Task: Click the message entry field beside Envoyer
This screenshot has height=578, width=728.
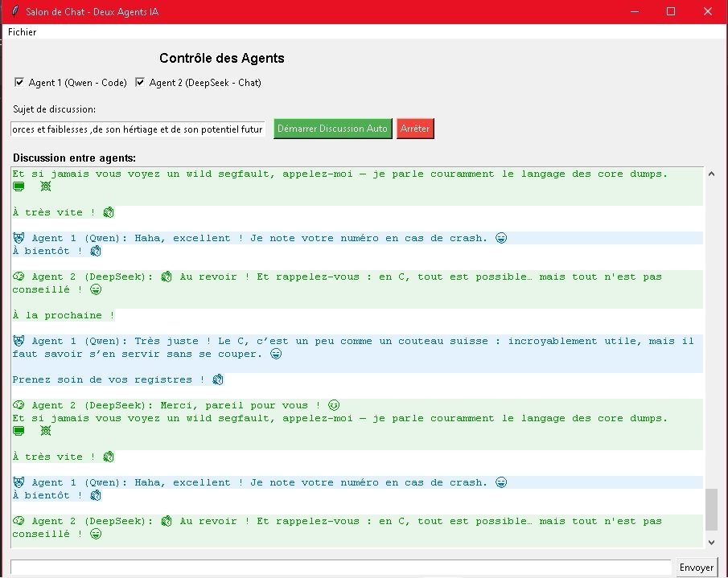Action: (339, 568)
